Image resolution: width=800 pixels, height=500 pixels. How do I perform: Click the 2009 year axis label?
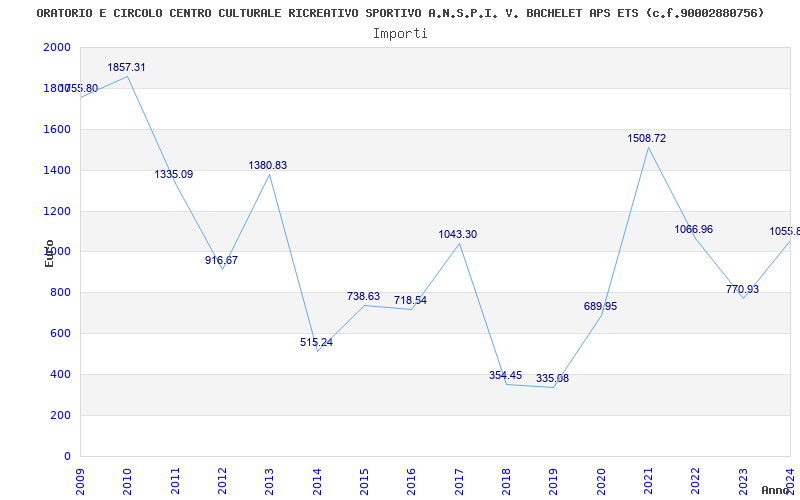point(80,482)
